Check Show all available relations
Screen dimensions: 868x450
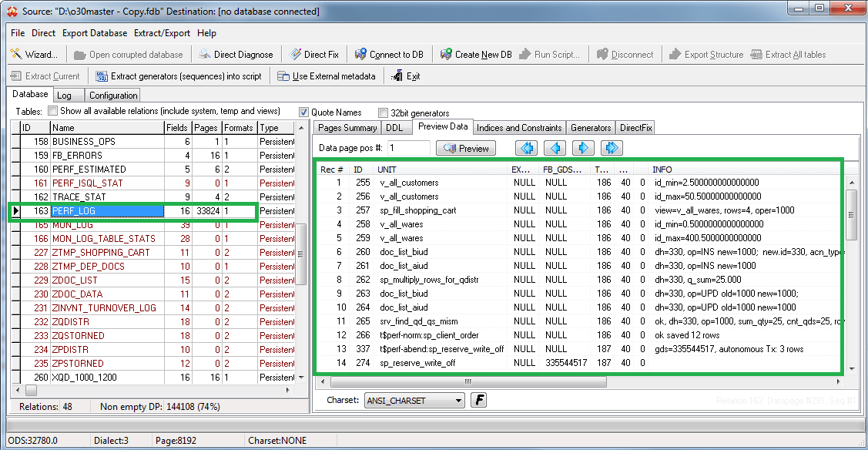point(52,110)
